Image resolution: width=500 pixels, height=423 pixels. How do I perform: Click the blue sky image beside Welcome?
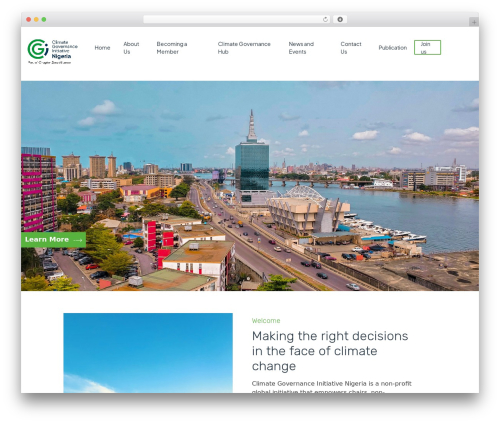click(148, 353)
